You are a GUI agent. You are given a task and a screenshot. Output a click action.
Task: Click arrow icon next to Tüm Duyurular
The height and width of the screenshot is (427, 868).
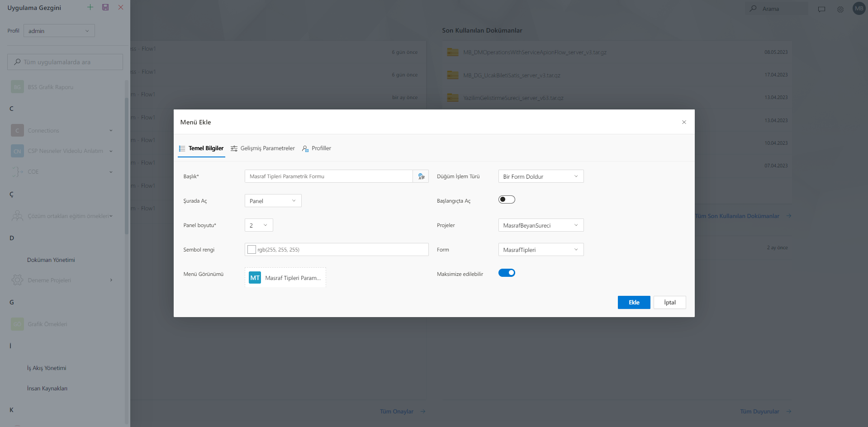[x=789, y=412]
